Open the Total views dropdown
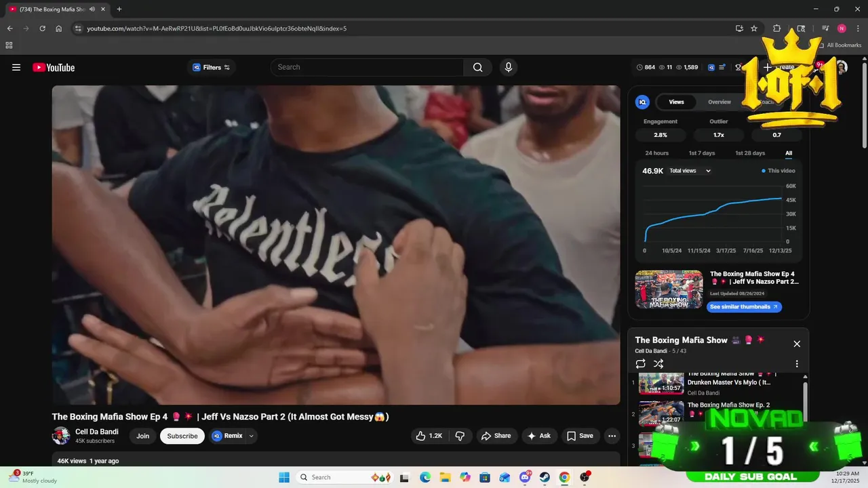 [690, 171]
